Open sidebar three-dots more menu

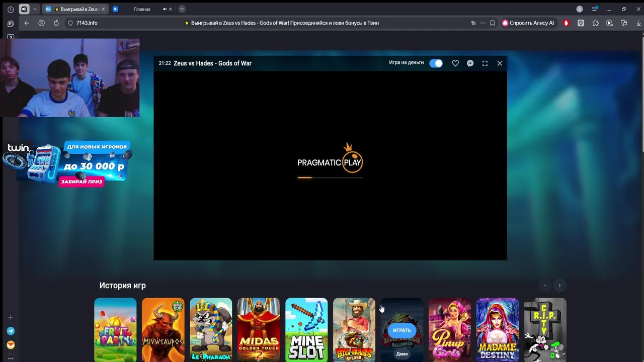pos(11,358)
